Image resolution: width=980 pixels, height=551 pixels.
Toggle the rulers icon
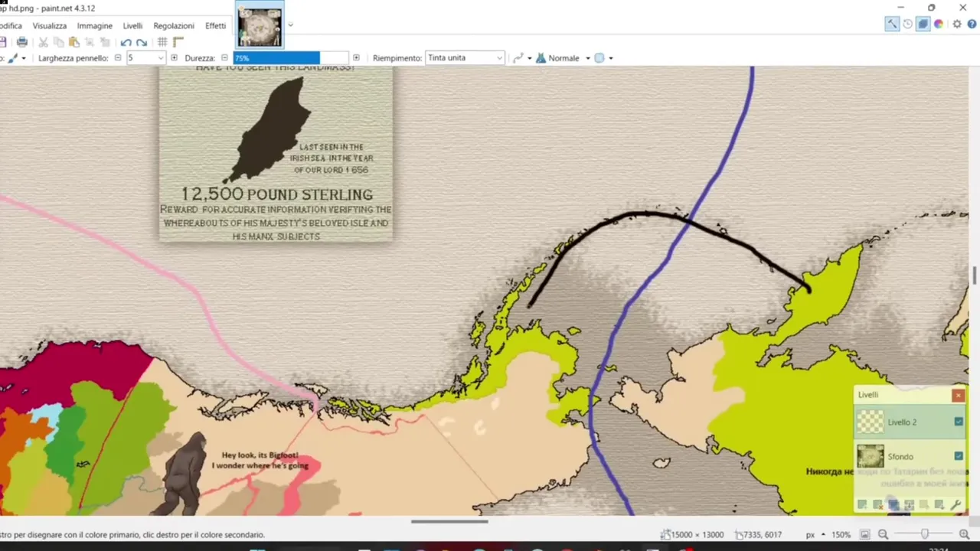(178, 42)
